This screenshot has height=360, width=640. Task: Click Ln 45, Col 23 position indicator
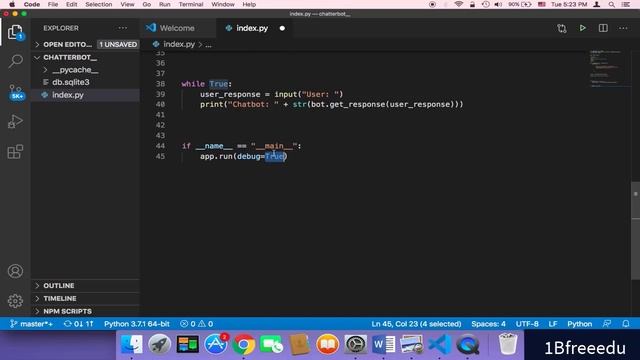(x=416, y=324)
